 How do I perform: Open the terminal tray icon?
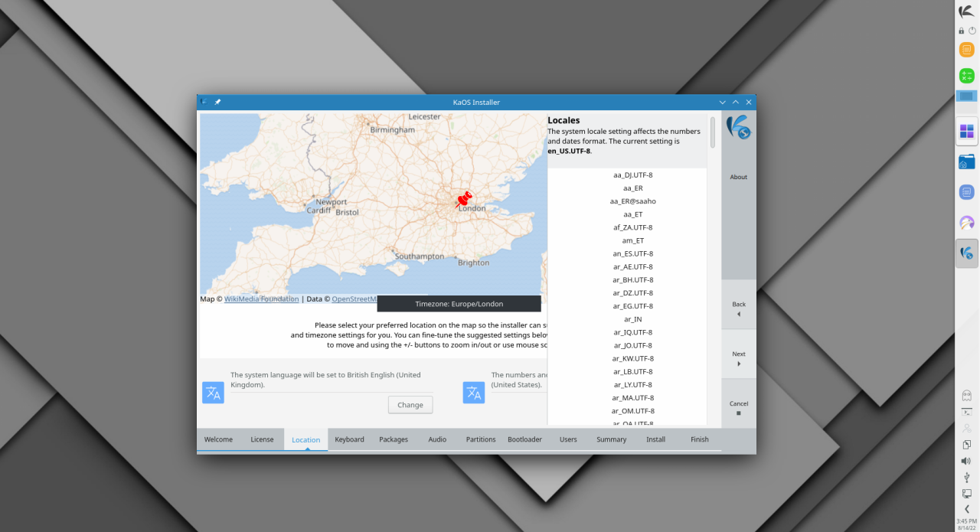click(x=966, y=412)
